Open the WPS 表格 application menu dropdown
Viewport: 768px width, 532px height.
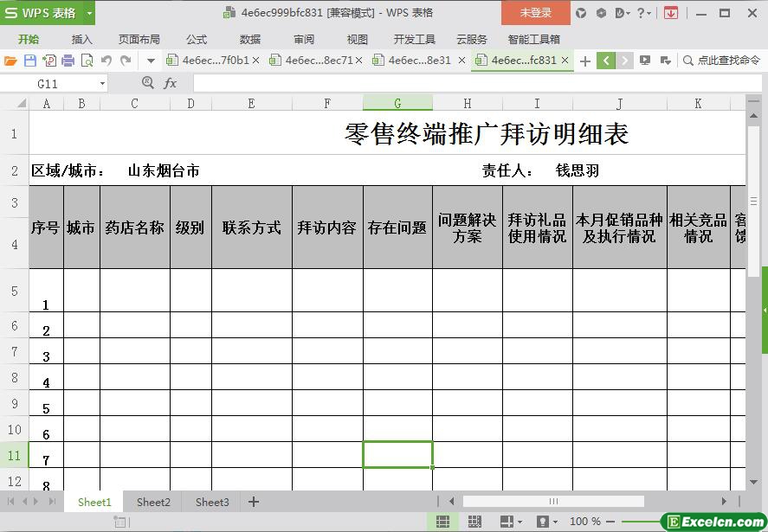tap(89, 13)
